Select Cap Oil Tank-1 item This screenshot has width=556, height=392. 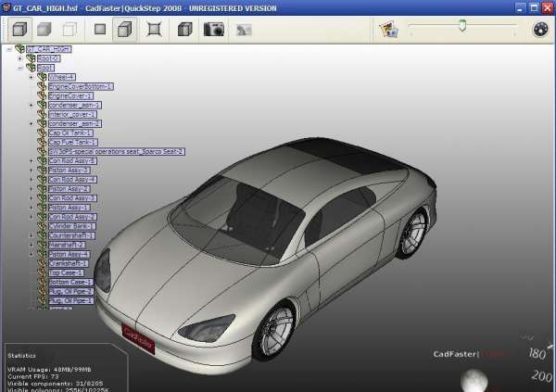coord(70,133)
